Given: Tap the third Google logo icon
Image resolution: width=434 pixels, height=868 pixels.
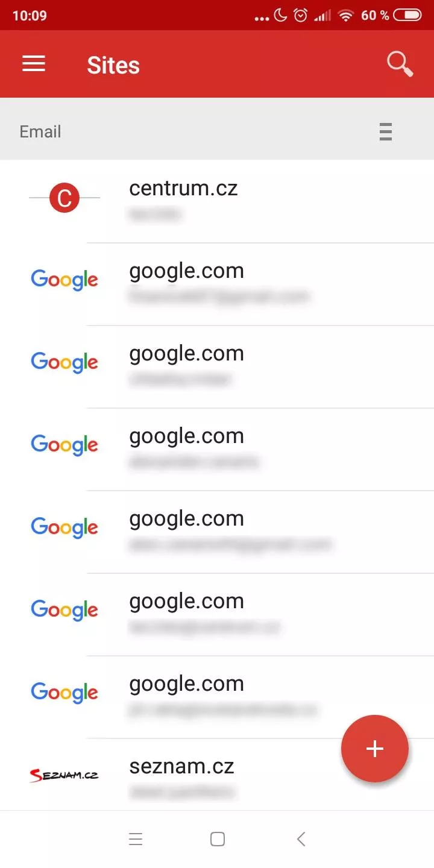Looking at the screenshot, I should coord(64,445).
